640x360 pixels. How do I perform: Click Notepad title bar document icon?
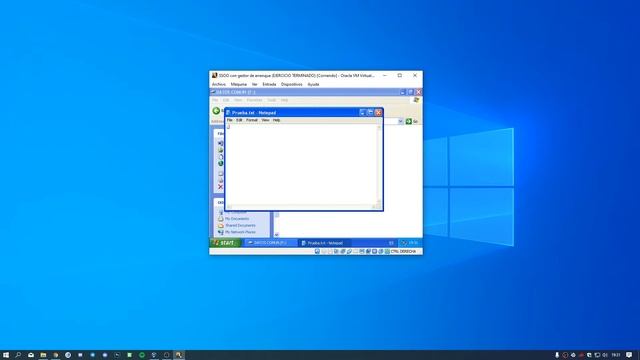point(228,112)
